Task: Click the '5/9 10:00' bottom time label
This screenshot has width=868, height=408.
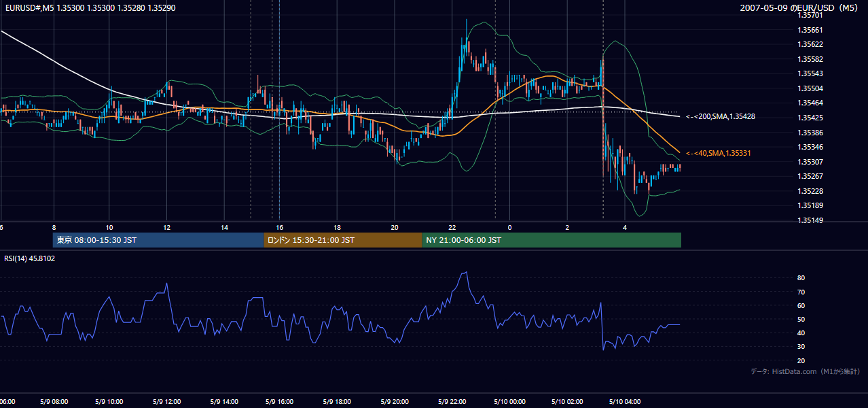Action: point(110,402)
